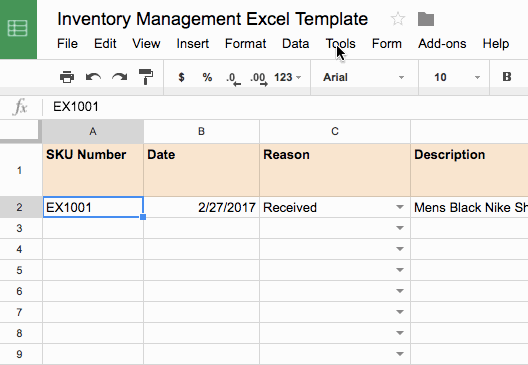
Task: Activate the paint format roller
Action: pos(146,77)
